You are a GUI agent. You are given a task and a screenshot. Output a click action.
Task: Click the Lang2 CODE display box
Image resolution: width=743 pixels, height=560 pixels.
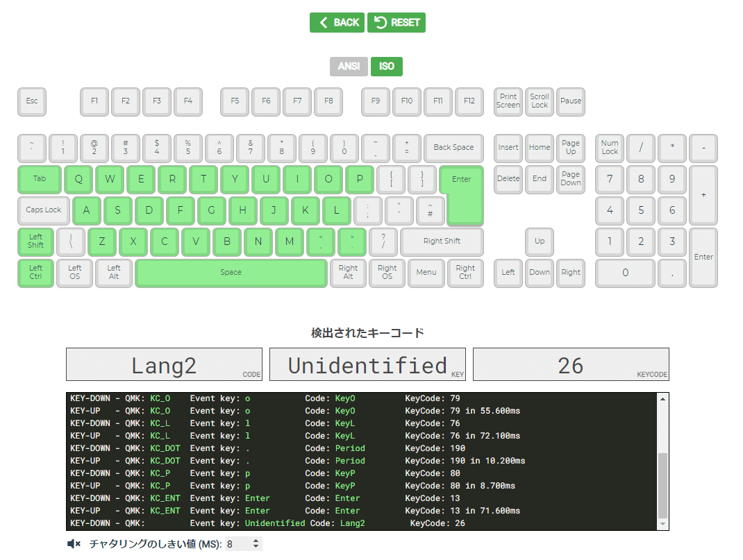coord(164,364)
